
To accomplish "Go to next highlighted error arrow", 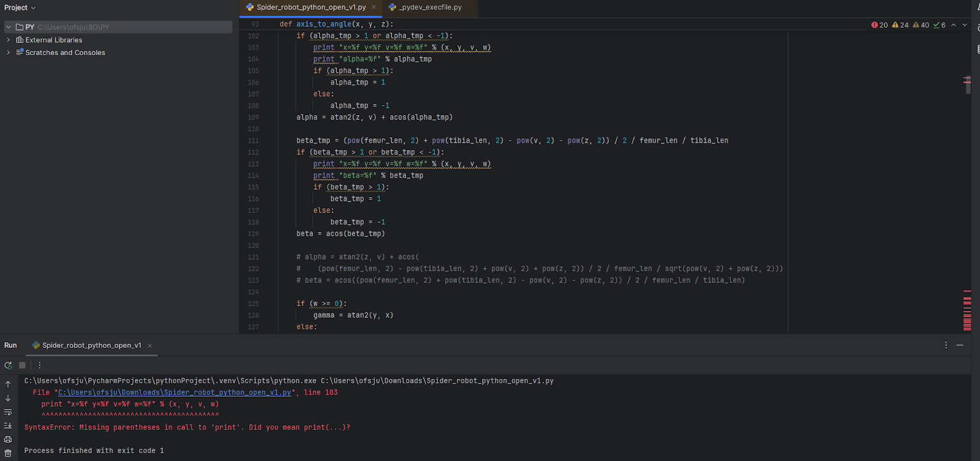I will 965,25.
